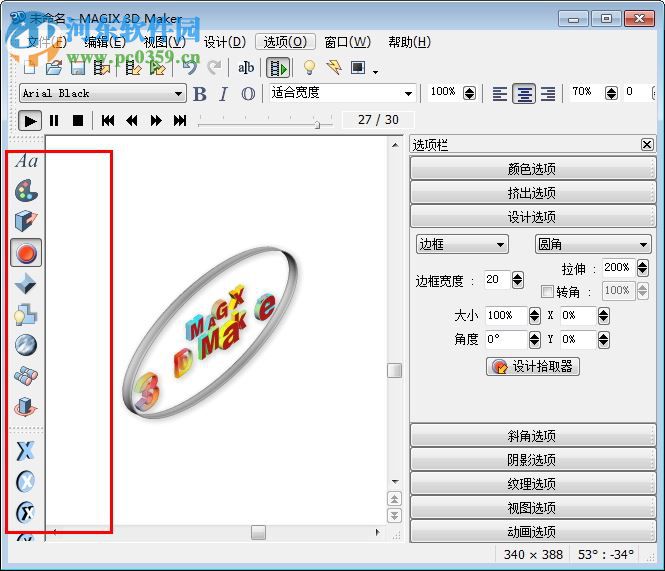Open the 帮助(H) menu
This screenshot has width=665, height=571.
(409, 42)
